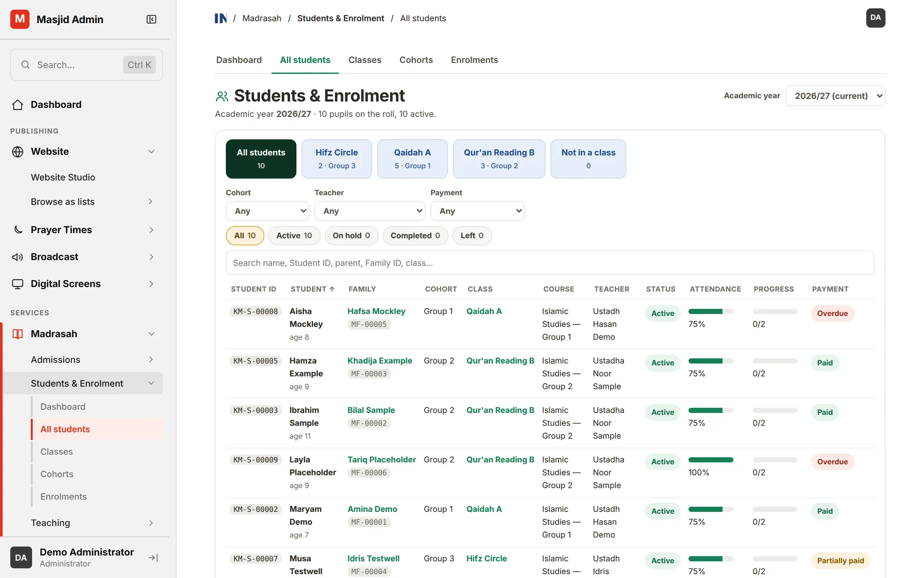
Task: Select the On hold 0 filter chip
Action: [351, 236]
